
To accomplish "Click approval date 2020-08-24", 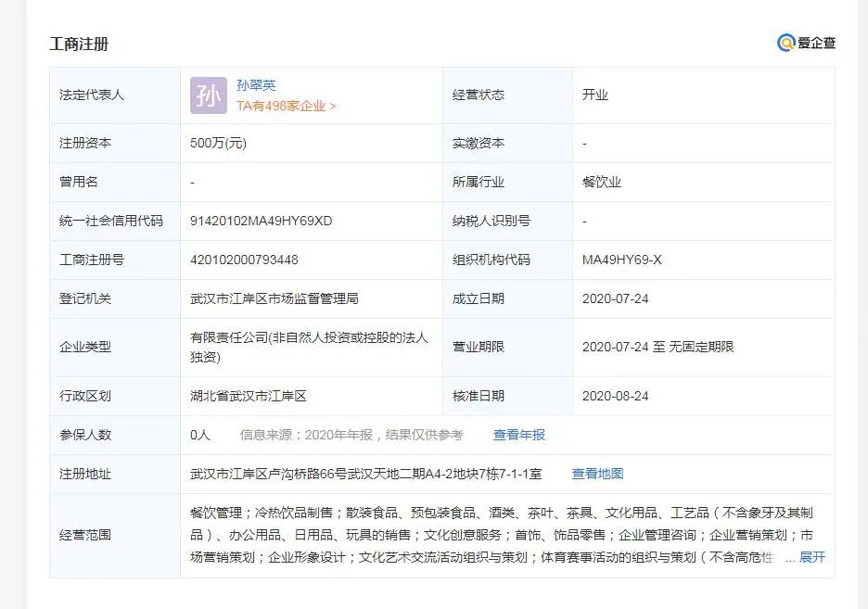I will [615, 396].
